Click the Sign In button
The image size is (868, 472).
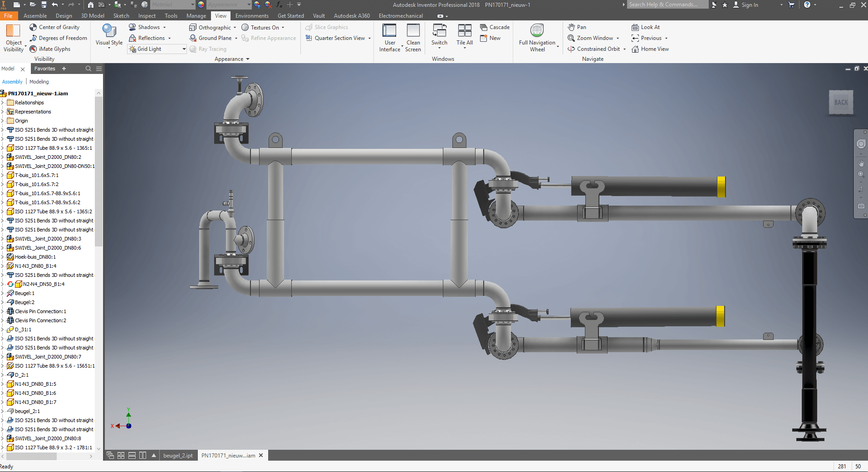pyautogui.click(x=745, y=5)
